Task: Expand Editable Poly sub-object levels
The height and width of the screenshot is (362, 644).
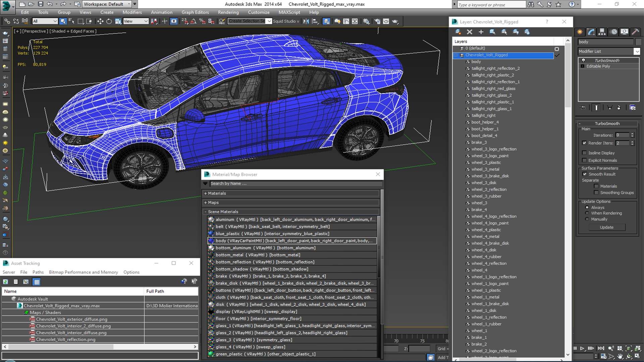Action: 583,66
